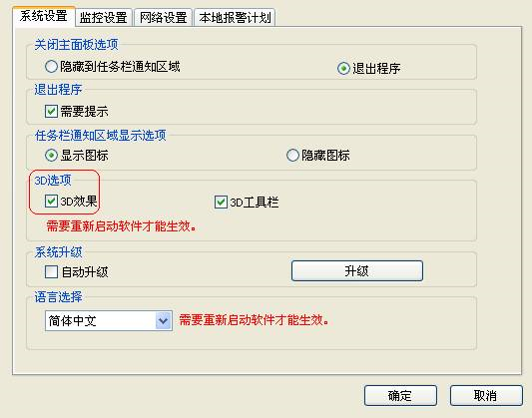This screenshot has height=418, width=532.
Task: Open the 网络设置 tab
Action: coord(164,17)
